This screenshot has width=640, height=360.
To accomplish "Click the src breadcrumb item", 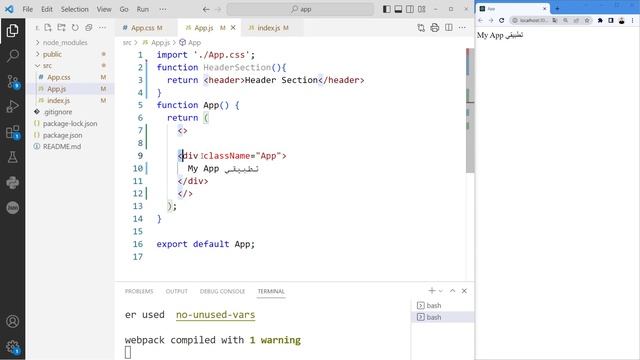I will (127, 42).
